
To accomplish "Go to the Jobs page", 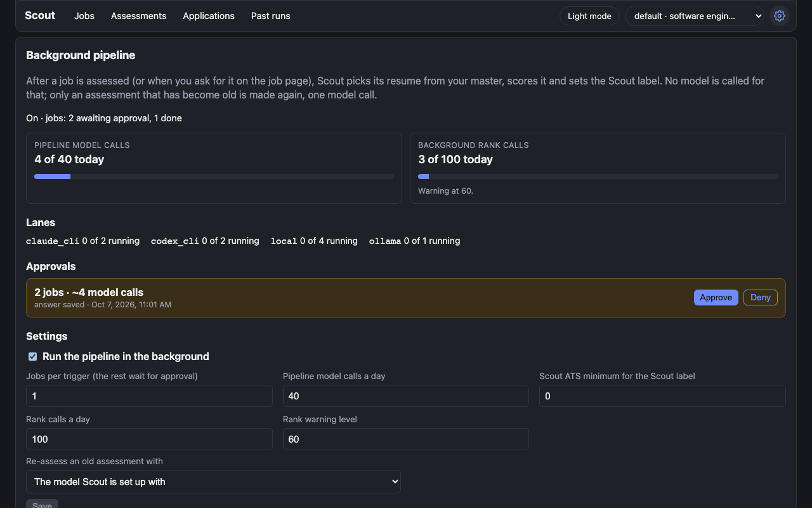I will tap(84, 16).
